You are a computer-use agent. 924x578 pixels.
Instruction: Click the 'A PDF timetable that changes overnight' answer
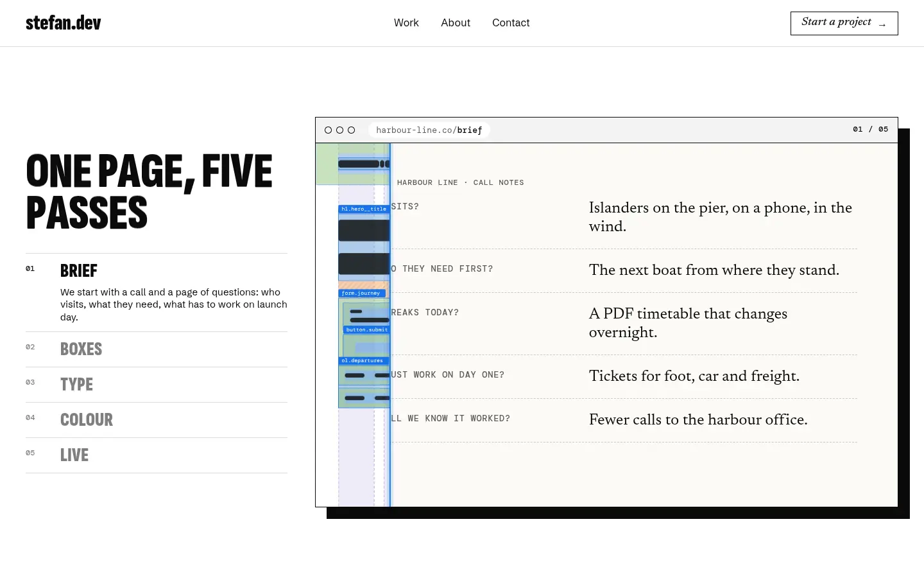tap(688, 323)
